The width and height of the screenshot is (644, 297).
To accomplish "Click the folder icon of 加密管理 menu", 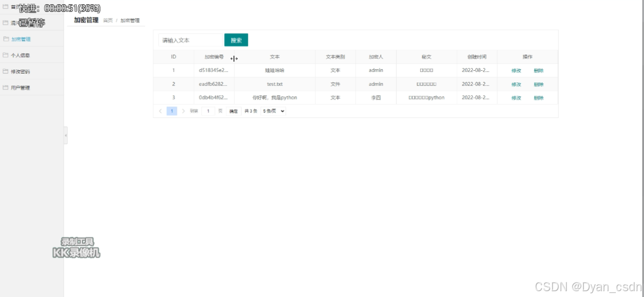I will point(6,39).
